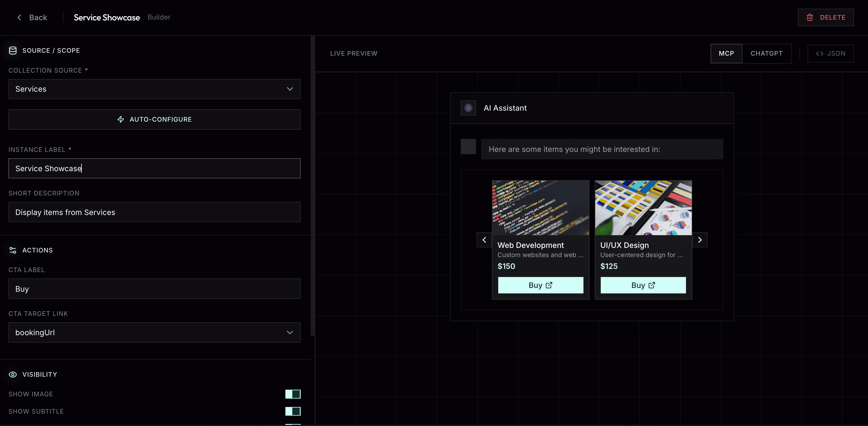Click the trash icon in Delete button

pyautogui.click(x=810, y=18)
